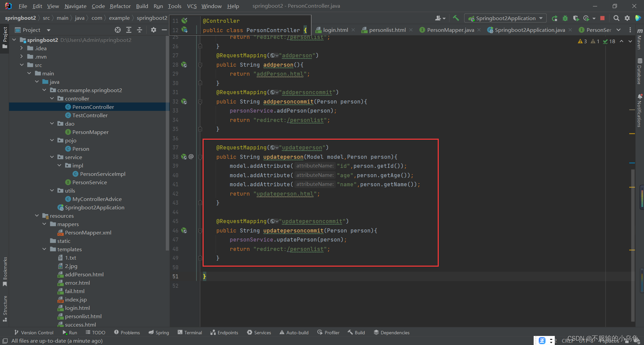Select opened file target icon in Project panel
The height and width of the screenshot is (345, 644).
click(118, 30)
